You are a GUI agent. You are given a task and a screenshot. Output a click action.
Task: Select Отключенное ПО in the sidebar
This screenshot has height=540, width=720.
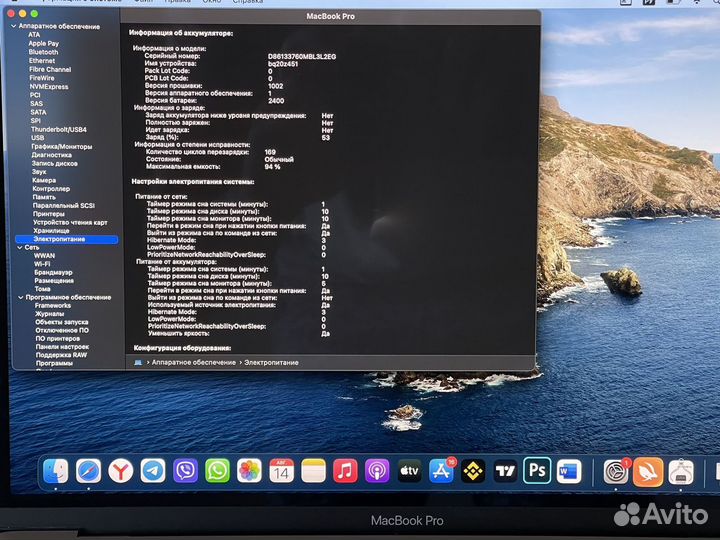point(62,331)
